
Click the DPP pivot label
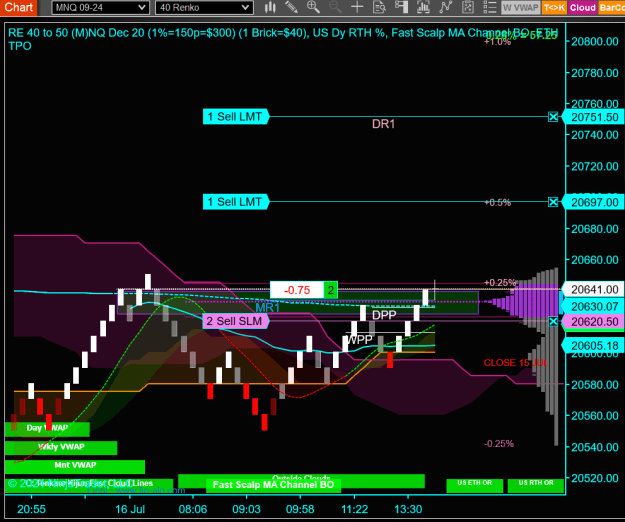(384, 315)
